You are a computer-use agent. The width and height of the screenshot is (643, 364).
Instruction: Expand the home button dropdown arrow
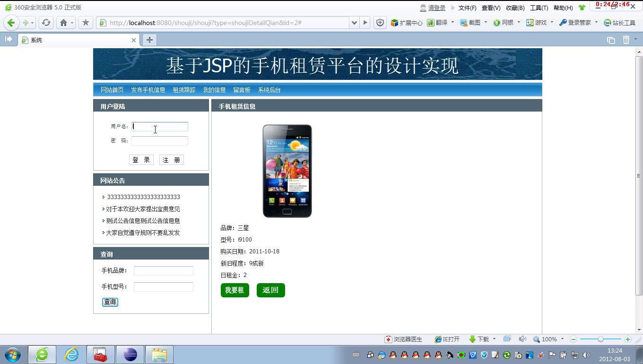[x=72, y=23]
